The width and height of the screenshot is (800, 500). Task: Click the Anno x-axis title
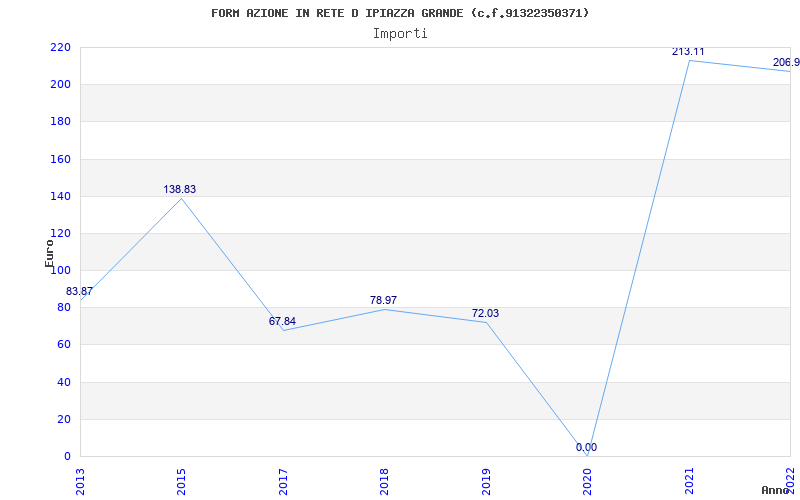776,490
